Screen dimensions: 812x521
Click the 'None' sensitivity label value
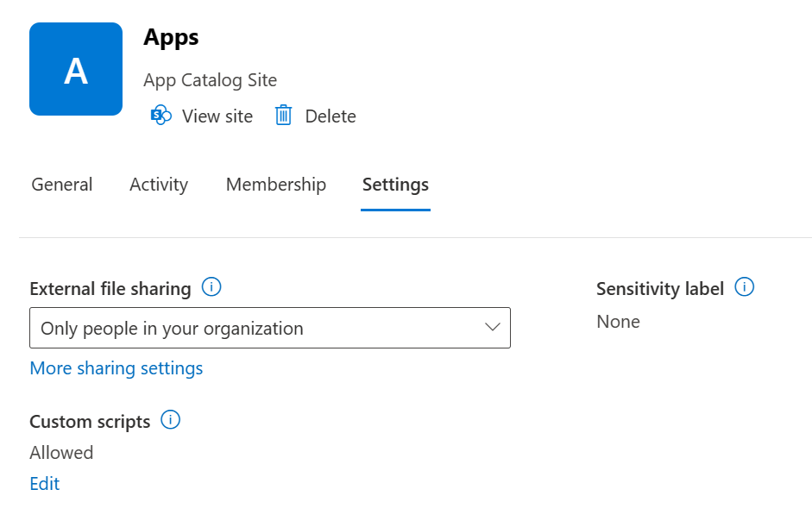tap(618, 322)
